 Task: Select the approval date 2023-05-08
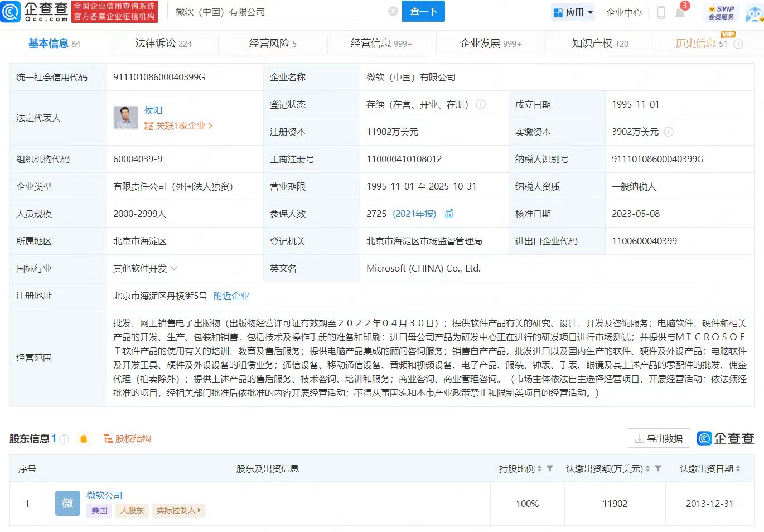point(636,214)
